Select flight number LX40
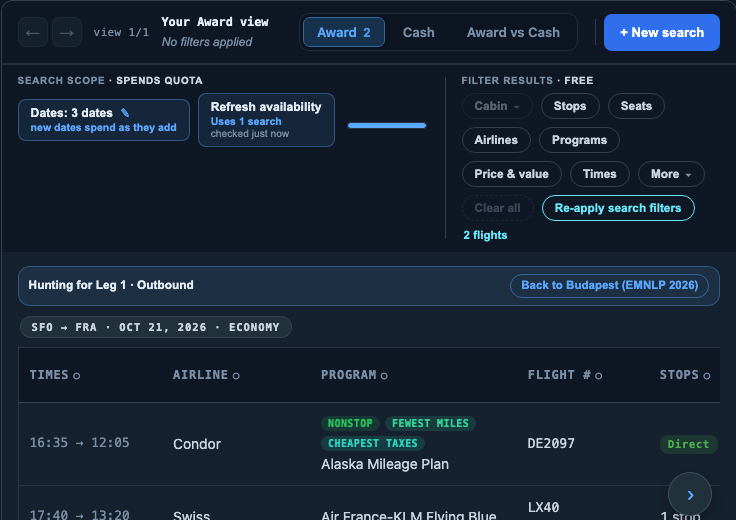This screenshot has width=736, height=520. point(543,507)
